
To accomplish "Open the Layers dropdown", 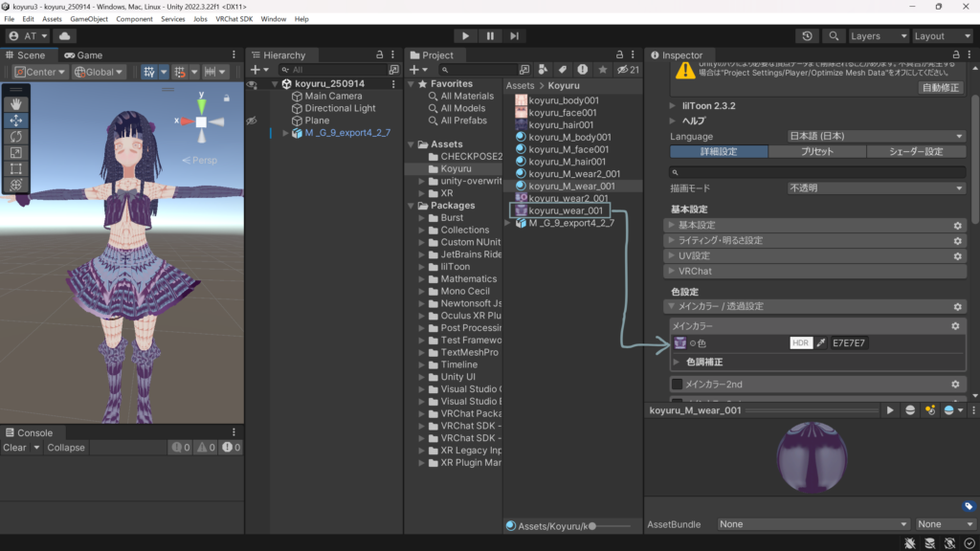I will point(877,36).
